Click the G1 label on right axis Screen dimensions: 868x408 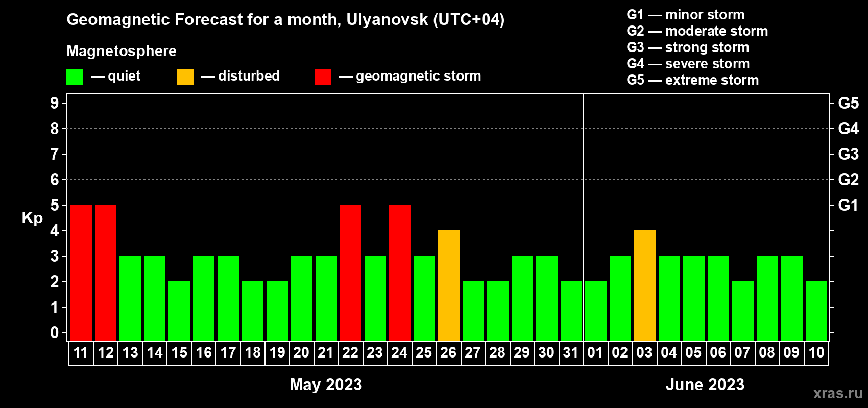tap(848, 205)
